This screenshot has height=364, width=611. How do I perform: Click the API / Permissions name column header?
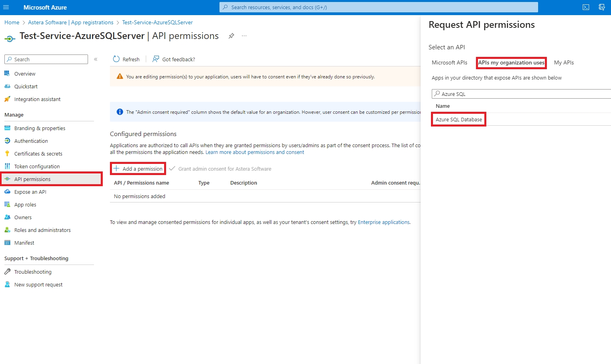(141, 183)
